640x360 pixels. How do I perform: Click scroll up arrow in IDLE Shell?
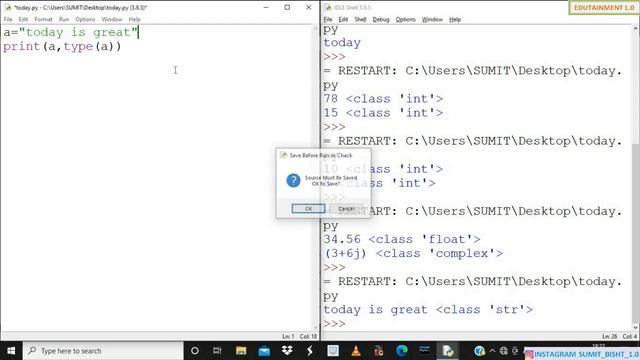click(635, 29)
